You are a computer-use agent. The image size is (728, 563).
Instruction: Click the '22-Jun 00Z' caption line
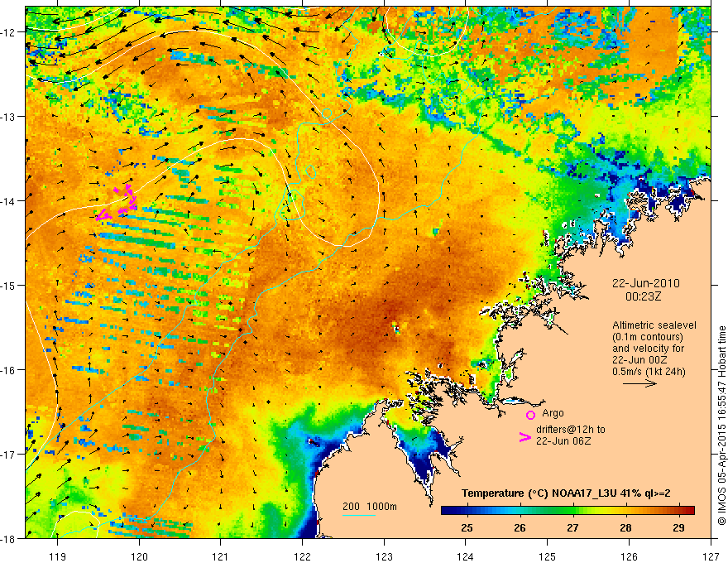(x=641, y=360)
